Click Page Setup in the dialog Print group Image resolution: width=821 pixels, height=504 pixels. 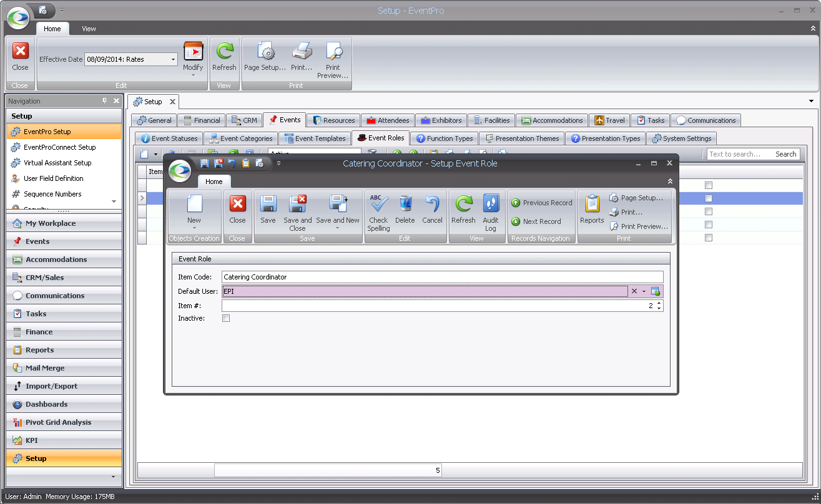click(x=636, y=198)
